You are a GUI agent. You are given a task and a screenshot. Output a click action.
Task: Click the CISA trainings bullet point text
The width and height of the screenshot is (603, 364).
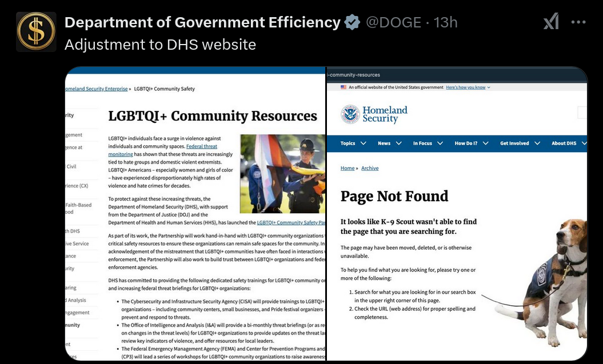click(223, 309)
